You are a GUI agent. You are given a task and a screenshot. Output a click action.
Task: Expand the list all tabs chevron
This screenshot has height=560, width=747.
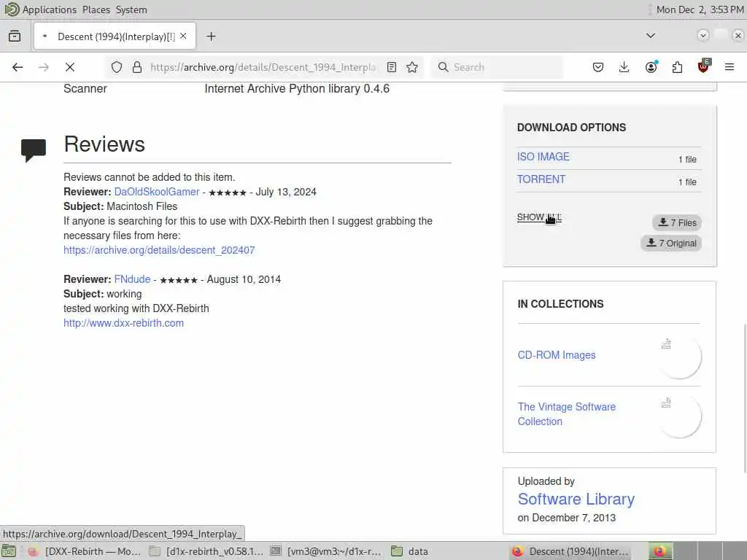point(650,36)
